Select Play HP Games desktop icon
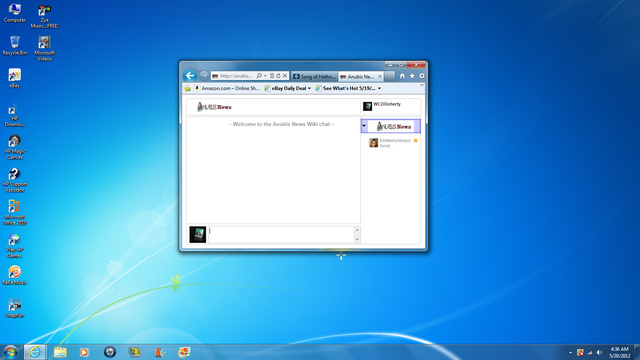The image size is (640, 360). (x=15, y=245)
